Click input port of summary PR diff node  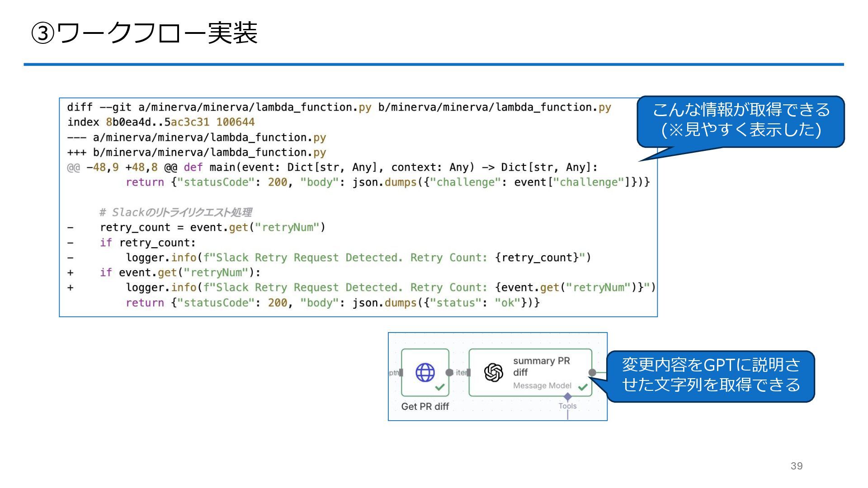coord(469,373)
